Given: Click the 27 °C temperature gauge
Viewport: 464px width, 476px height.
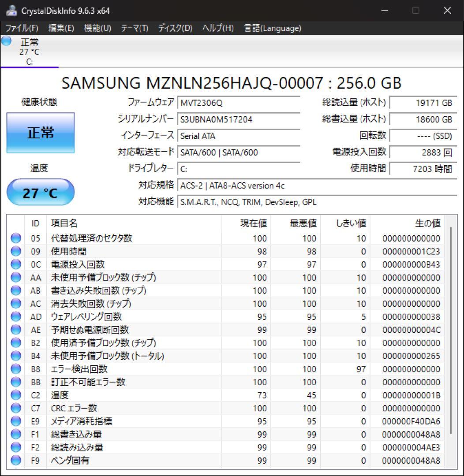Looking at the screenshot, I should [40, 192].
